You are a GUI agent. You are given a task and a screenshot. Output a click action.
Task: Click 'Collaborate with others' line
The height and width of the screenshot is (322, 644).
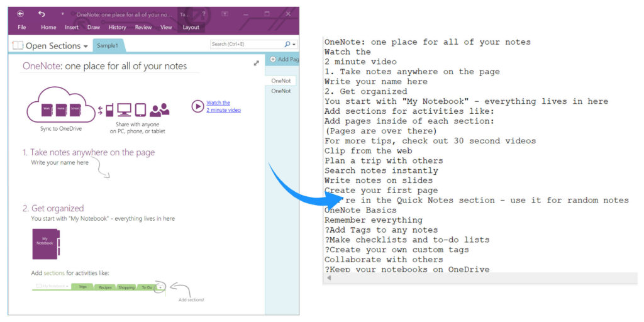384,259
